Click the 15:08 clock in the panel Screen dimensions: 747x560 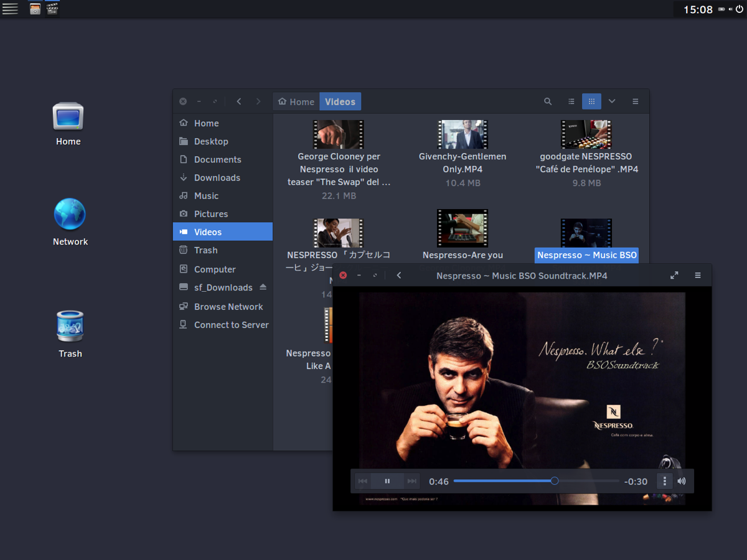(x=698, y=9)
